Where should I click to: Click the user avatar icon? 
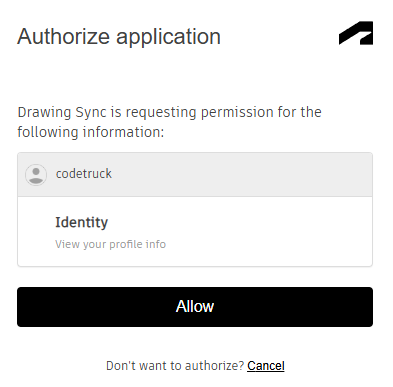(36, 175)
